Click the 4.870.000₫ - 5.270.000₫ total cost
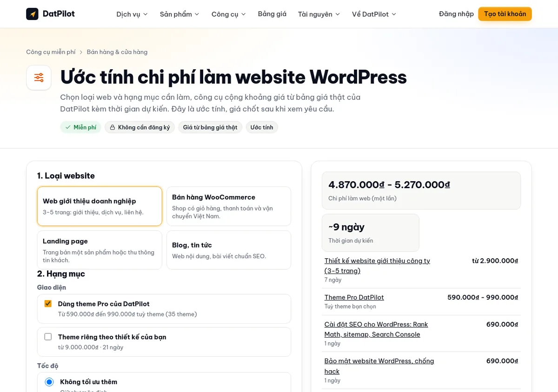The width and height of the screenshot is (558, 392). click(389, 185)
